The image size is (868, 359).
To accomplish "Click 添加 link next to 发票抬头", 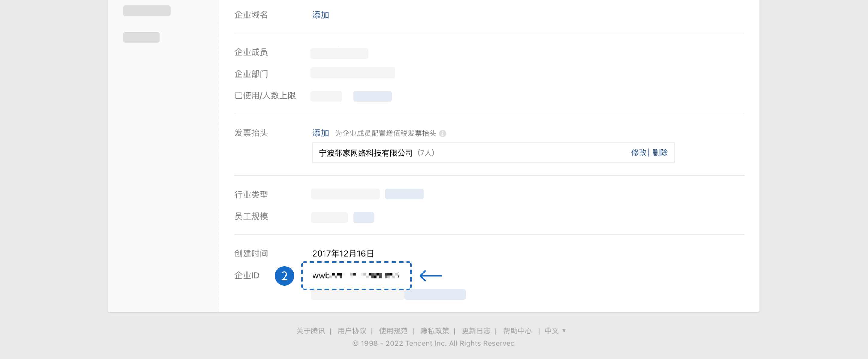I will click(x=320, y=133).
